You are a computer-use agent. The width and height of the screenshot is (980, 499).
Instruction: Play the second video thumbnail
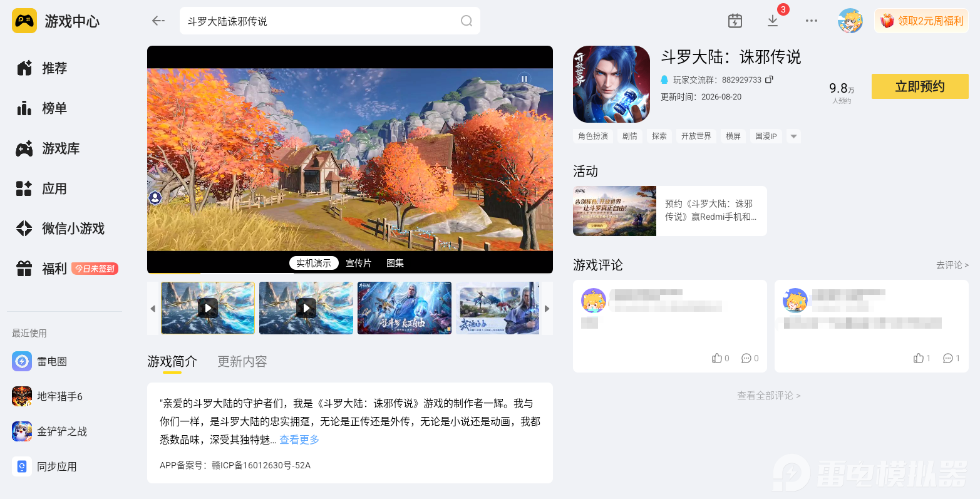(306, 308)
